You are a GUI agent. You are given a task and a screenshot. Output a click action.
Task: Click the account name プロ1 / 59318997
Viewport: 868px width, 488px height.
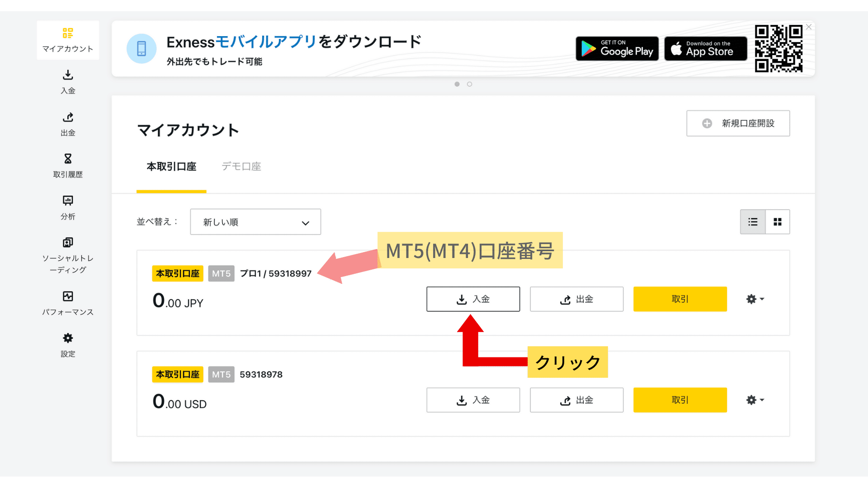[276, 274]
